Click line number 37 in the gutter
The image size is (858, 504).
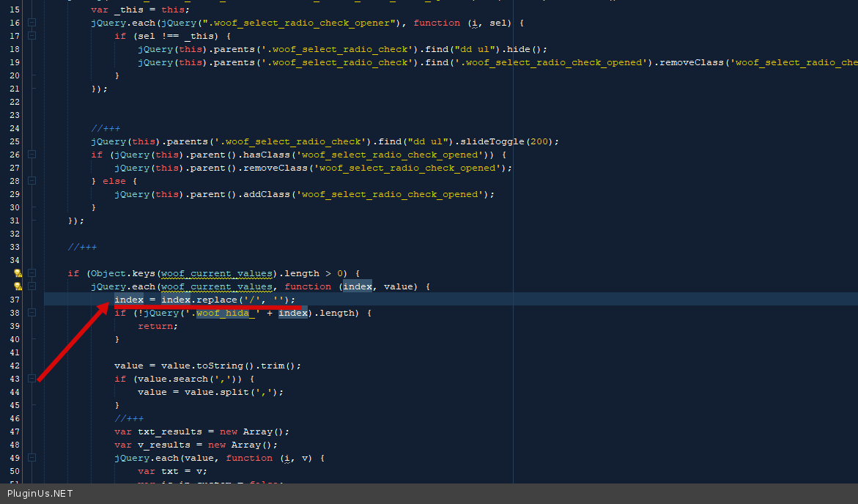(x=15, y=300)
